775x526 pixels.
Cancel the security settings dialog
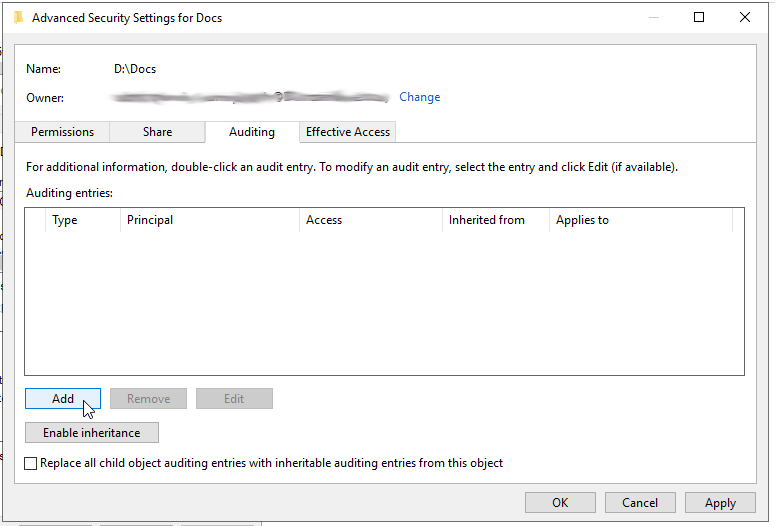[x=640, y=503]
